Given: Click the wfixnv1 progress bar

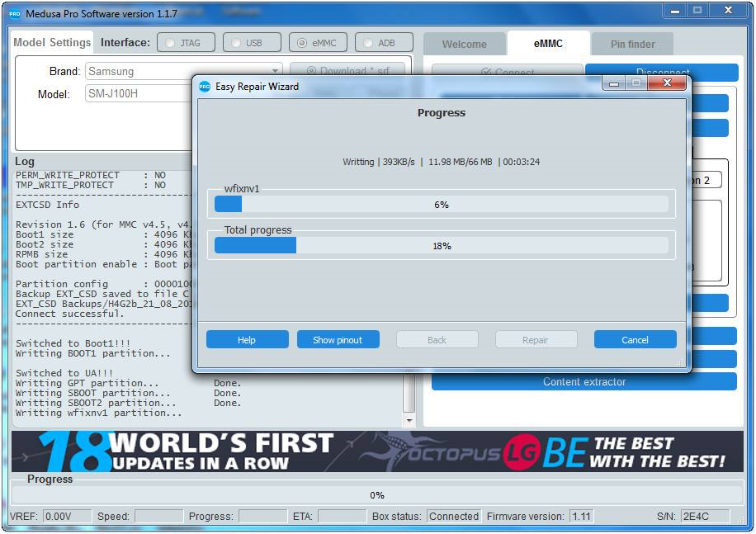Looking at the screenshot, I should tap(442, 205).
